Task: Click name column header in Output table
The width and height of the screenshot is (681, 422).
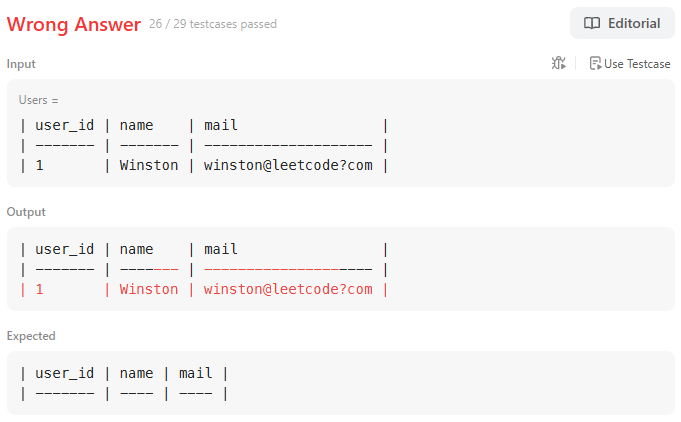Action: 136,249
